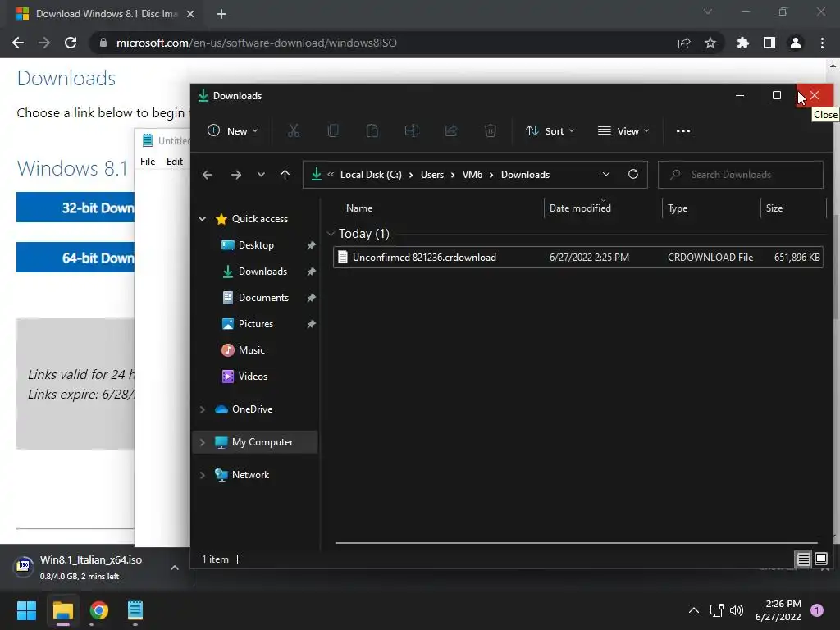Open Documents in Quick access
Screen dimensions: 840x630
[x=263, y=297]
